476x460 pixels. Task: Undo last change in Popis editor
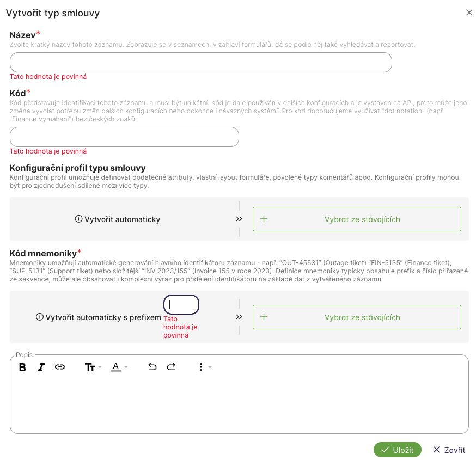152,367
